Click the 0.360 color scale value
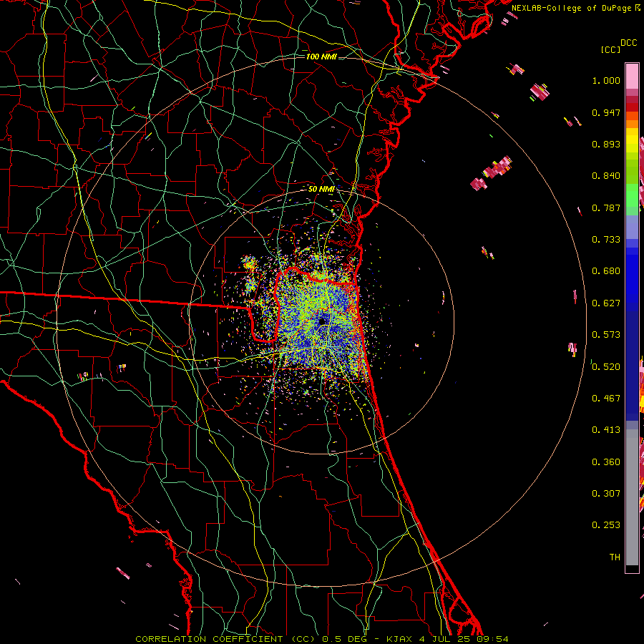644x644 pixels. (606, 462)
